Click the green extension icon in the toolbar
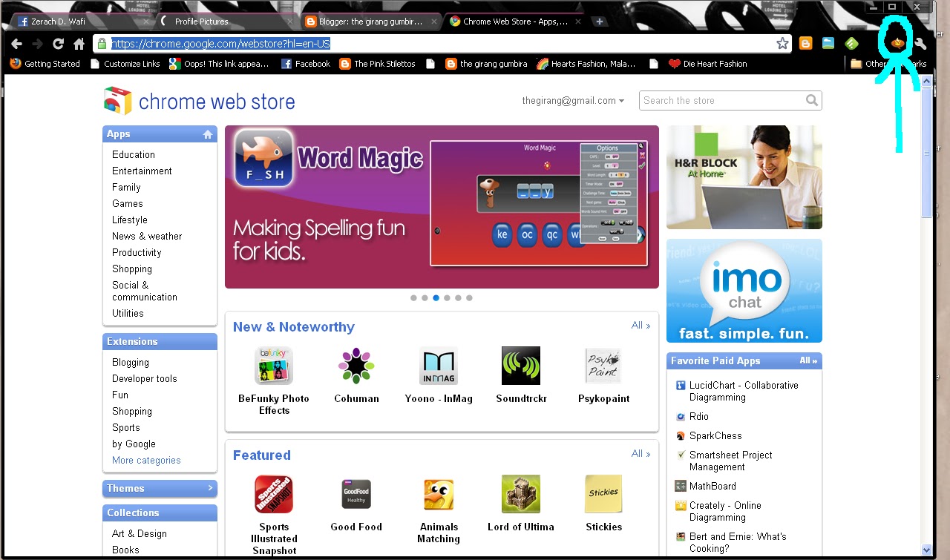This screenshot has width=950, height=560. coord(852,44)
